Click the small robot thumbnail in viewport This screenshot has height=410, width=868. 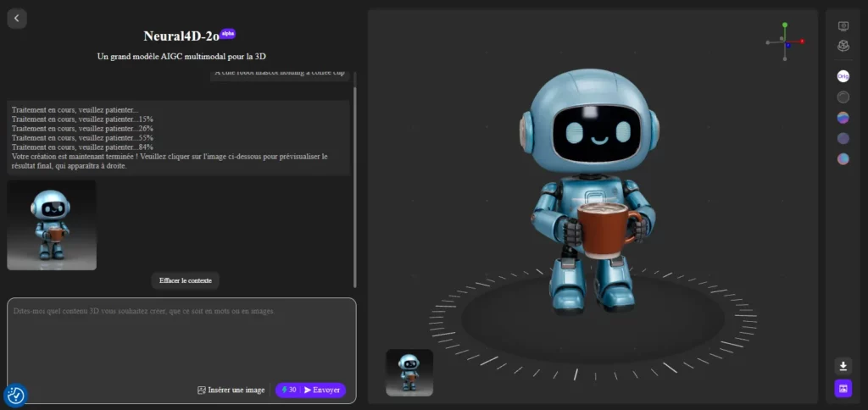tap(409, 373)
